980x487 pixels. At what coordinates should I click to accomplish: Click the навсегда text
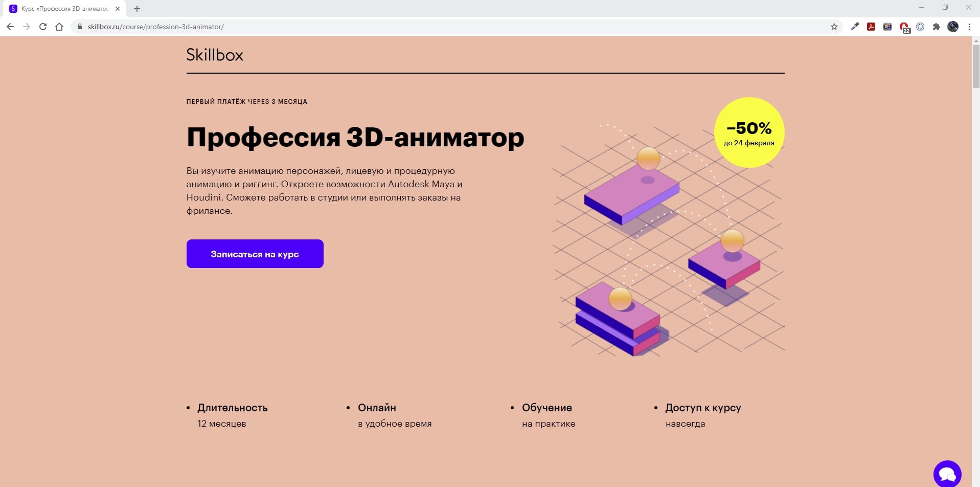pyautogui.click(x=685, y=424)
